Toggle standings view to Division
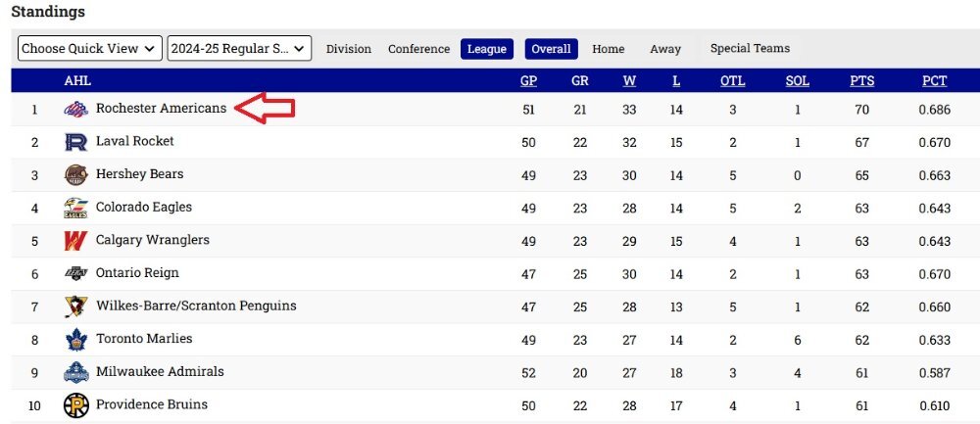 (x=349, y=49)
